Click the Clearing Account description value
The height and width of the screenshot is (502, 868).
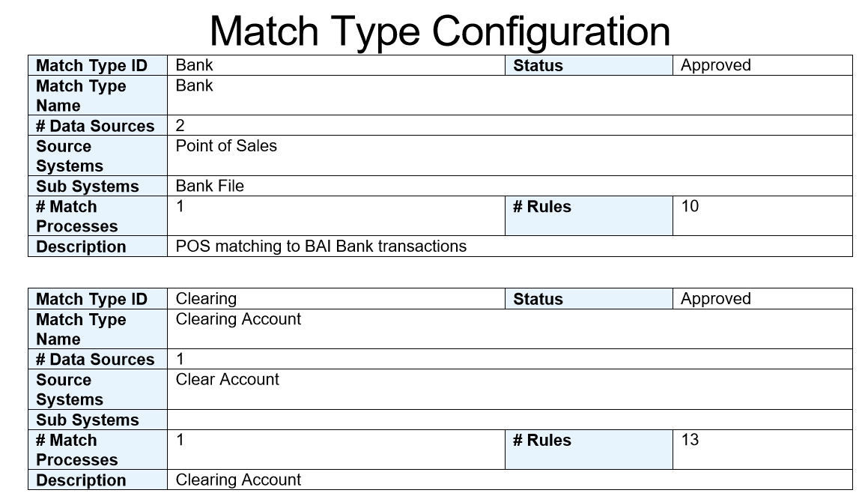coord(238,480)
